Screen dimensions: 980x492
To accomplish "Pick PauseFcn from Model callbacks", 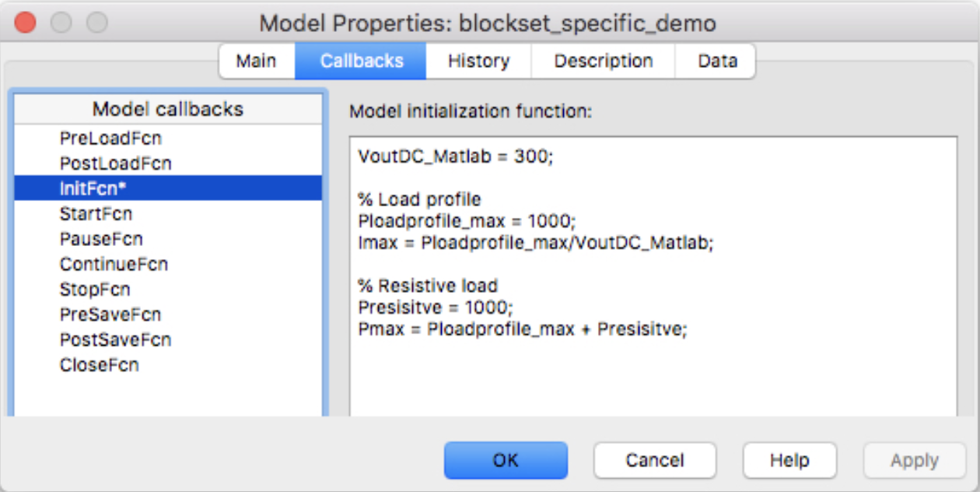I will (x=101, y=239).
